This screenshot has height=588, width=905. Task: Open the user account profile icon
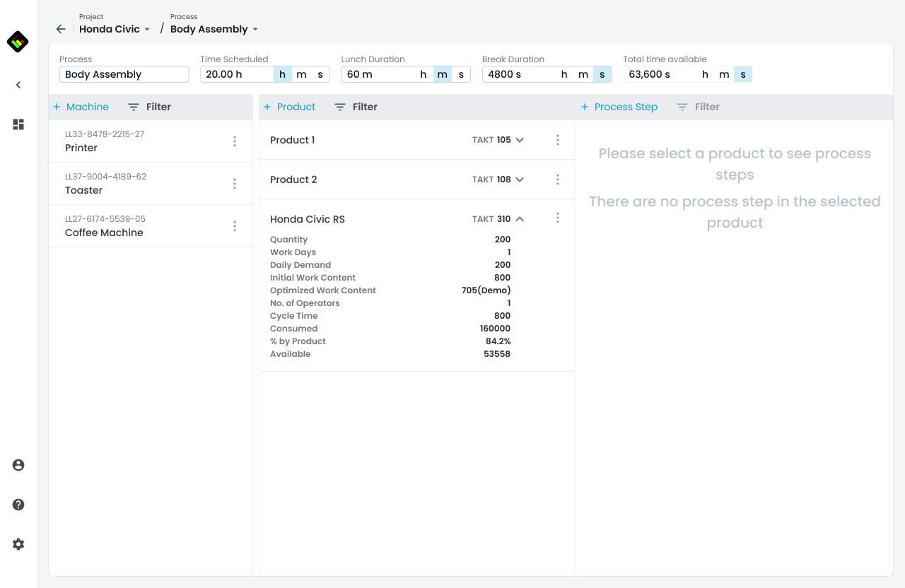point(18,465)
